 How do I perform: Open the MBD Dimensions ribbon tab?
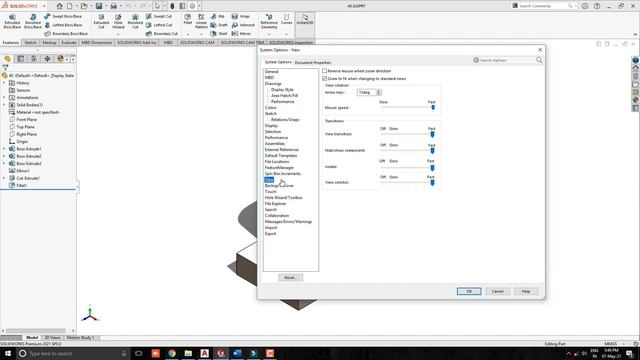pos(97,42)
